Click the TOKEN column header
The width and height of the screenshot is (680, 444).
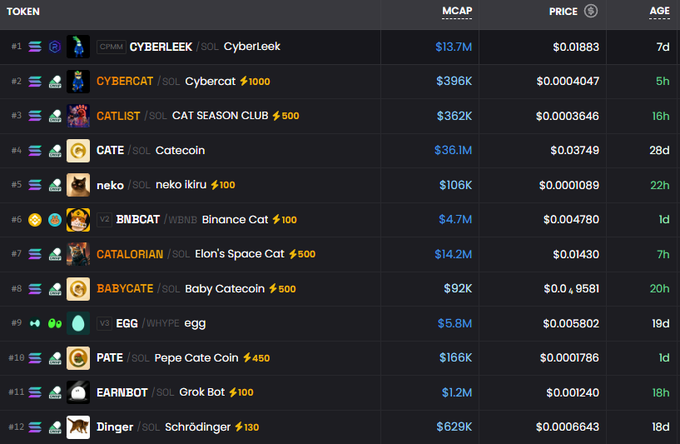pyautogui.click(x=23, y=12)
